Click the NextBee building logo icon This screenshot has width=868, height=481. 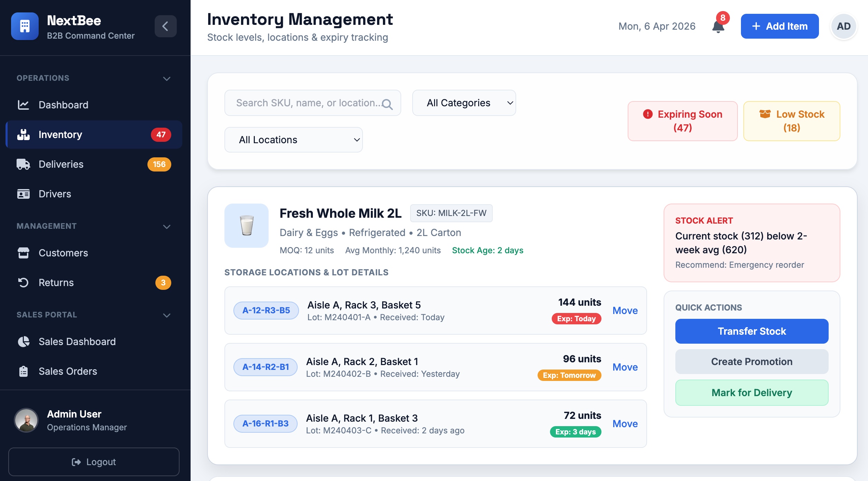tap(25, 26)
